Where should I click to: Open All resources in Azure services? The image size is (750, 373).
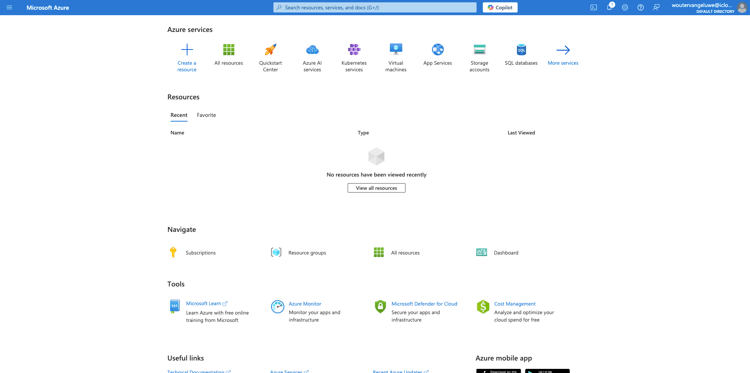point(229,55)
